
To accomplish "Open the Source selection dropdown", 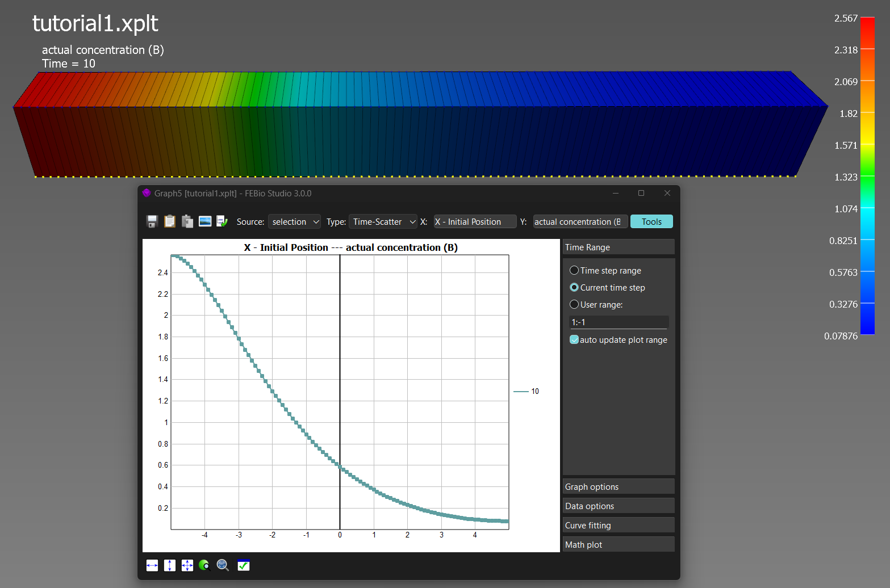I will tap(294, 222).
